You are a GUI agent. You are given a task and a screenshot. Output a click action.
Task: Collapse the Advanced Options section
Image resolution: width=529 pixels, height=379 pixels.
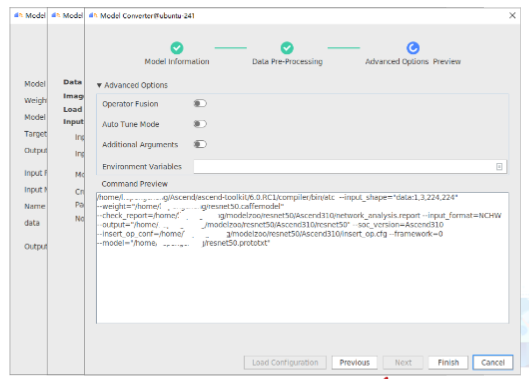[x=99, y=85]
